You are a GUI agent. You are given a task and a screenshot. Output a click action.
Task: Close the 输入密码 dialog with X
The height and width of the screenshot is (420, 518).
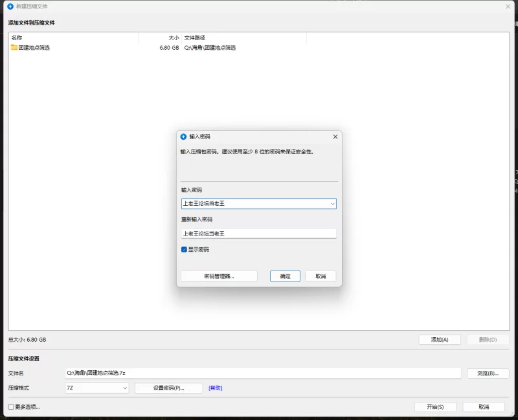pyautogui.click(x=335, y=137)
